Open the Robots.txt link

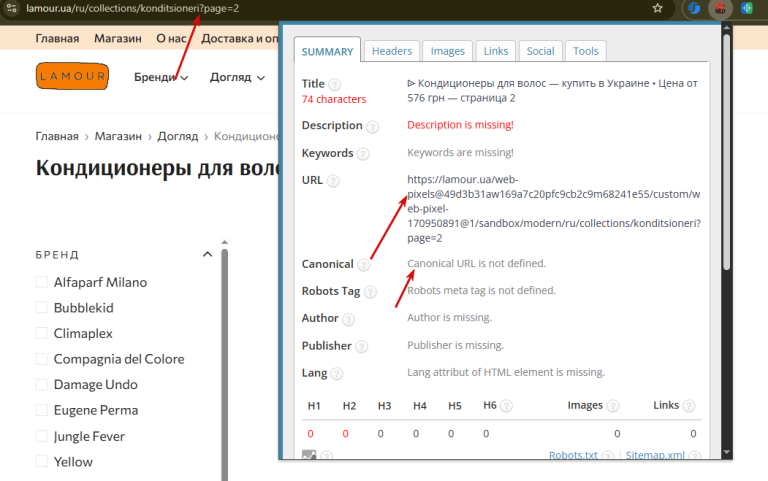coord(573,455)
